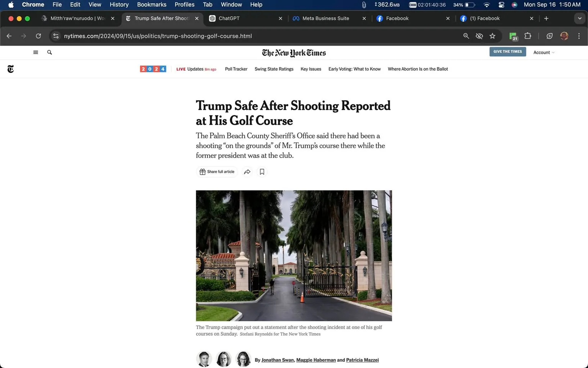The image size is (588, 368).
Task: Open the History menu
Action: [x=119, y=5]
